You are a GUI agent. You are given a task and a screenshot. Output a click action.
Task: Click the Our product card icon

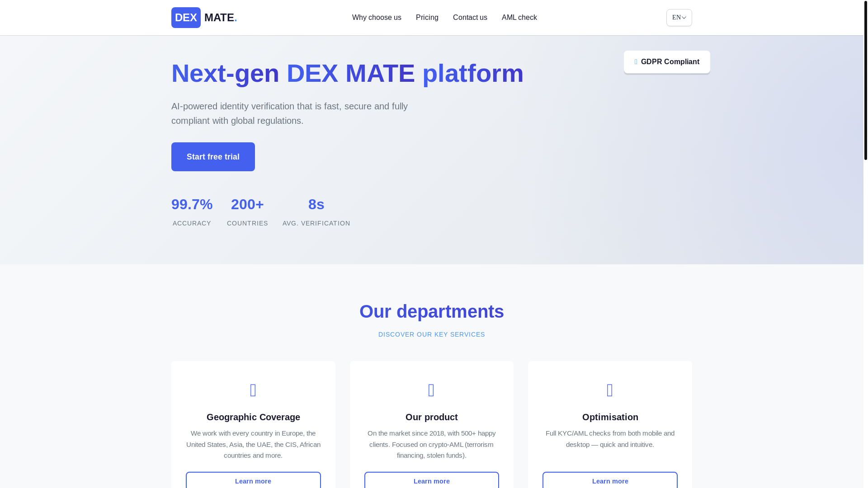431,390
